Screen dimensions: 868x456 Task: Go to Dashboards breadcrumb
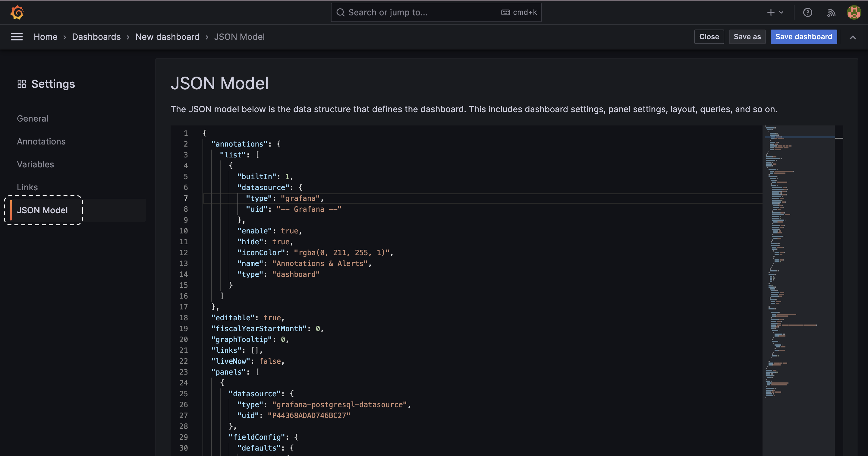(x=96, y=37)
